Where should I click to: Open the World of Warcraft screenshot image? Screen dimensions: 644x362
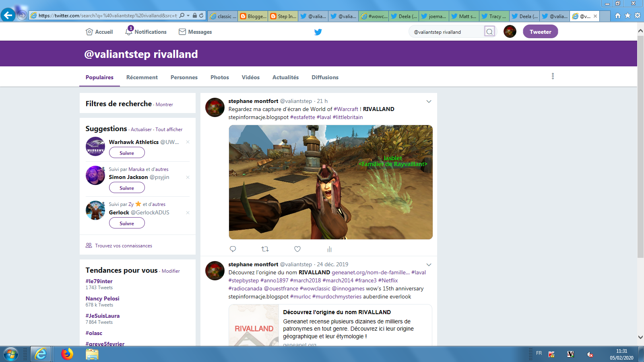(x=331, y=182)
